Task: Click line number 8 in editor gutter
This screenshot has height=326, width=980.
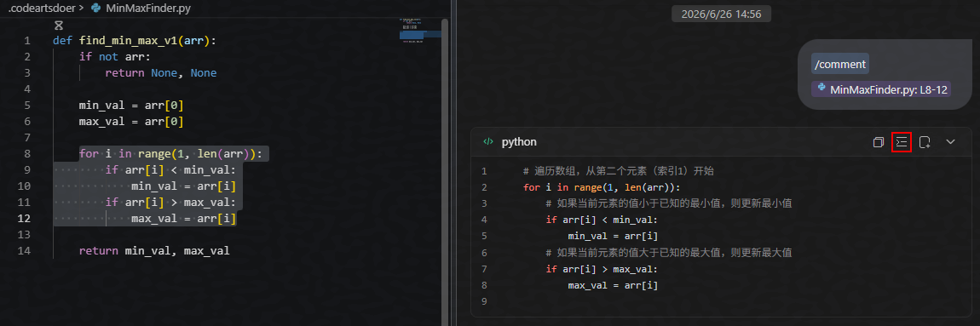Action: [x=27, y=153]
